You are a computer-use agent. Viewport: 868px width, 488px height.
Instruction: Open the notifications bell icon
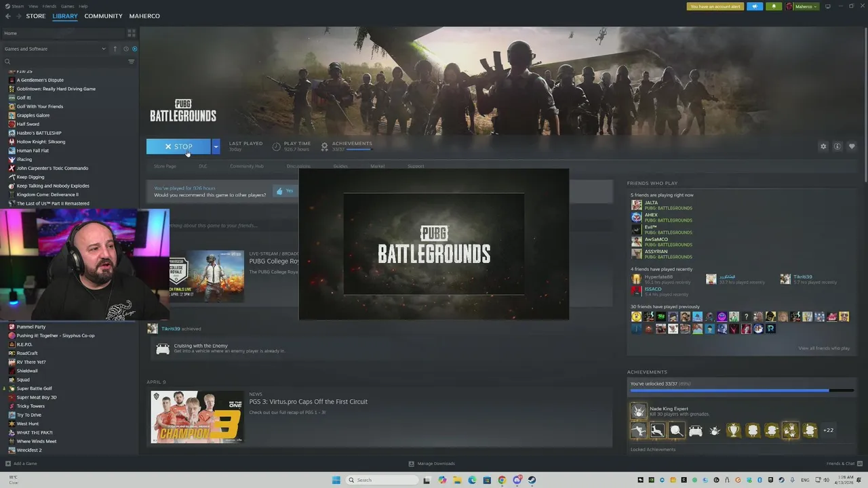tap(774, 6)
